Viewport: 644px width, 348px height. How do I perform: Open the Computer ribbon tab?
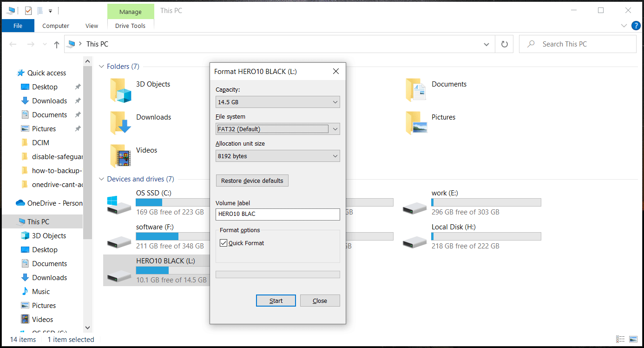click(55, 26)
